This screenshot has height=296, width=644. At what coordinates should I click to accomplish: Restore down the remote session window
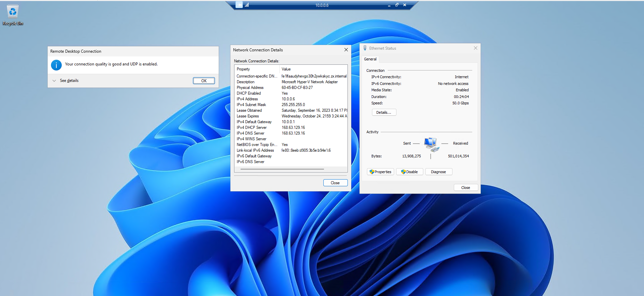point(397,5)
